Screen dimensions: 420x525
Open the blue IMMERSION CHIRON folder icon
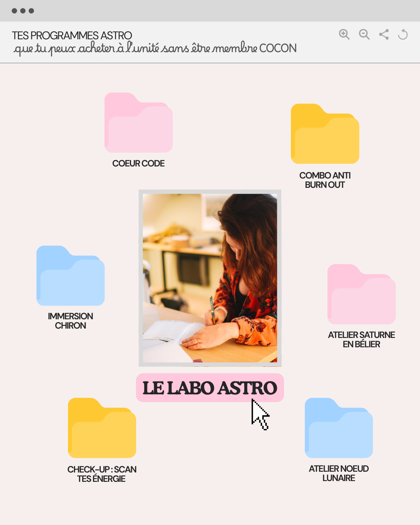70,276
